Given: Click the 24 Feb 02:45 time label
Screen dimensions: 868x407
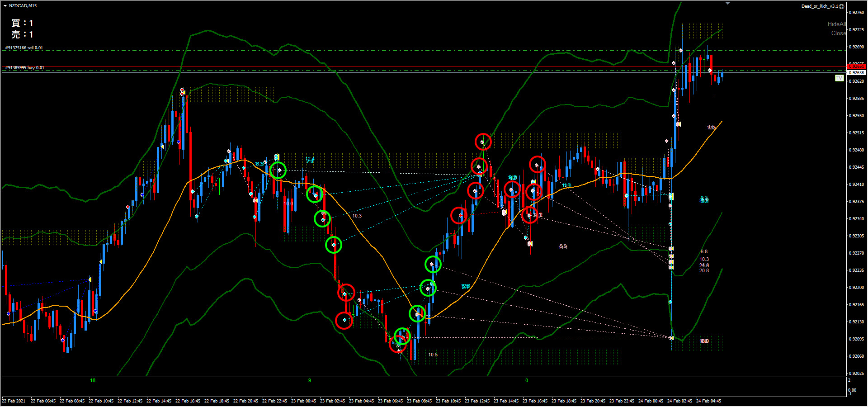Looking at the screenshot, I should [680, 401].
